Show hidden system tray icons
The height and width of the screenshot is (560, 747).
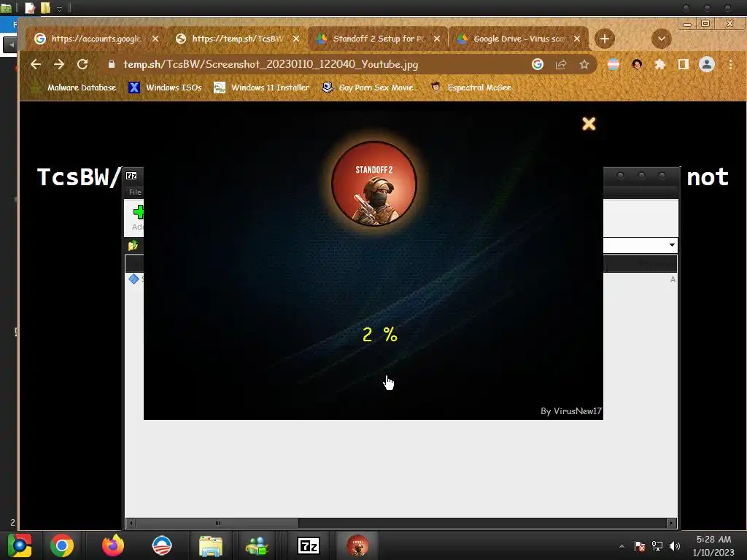click(622, 546)
